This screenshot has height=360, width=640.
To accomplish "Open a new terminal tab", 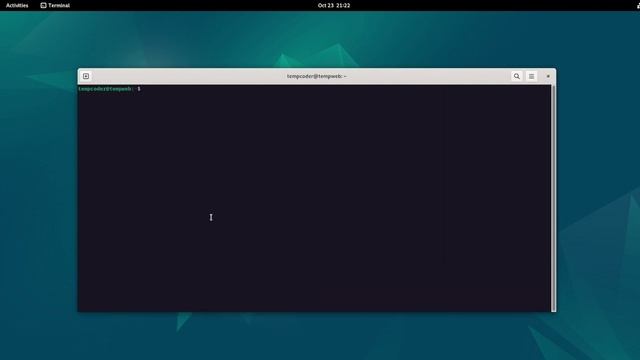I will pyautogui.click(x=86, y=76).
